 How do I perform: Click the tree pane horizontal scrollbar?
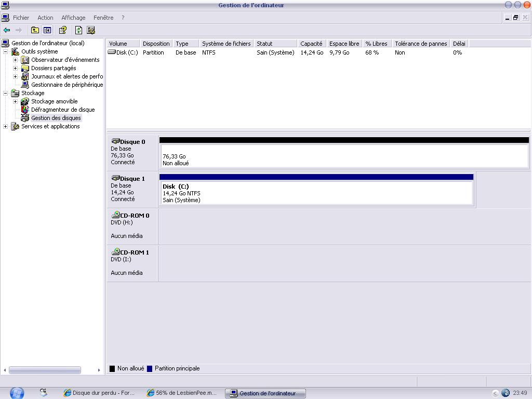pos(45,370)
